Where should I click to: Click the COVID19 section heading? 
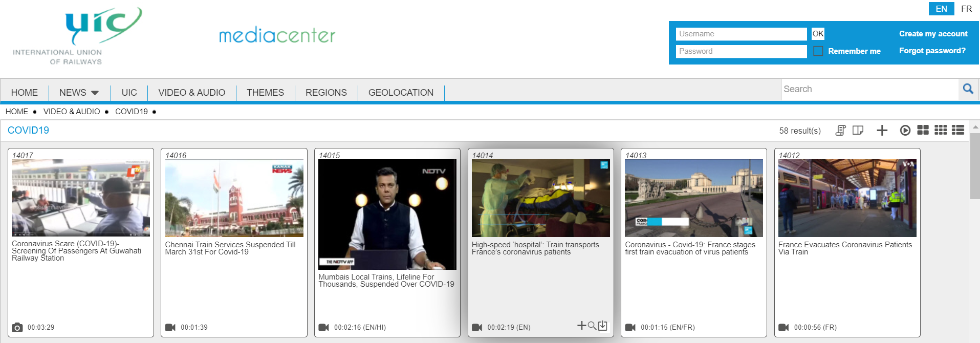coord(28,131)
